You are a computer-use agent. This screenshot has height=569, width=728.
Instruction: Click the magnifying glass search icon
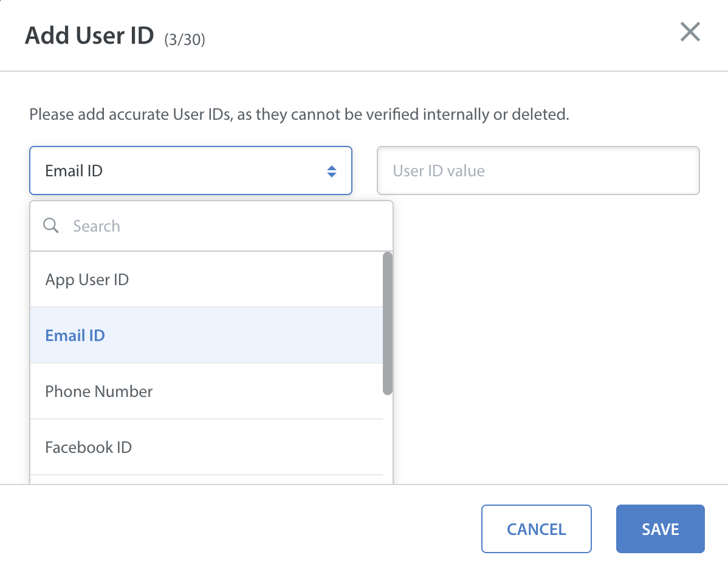pyautogui.click(x=52, y=226)
